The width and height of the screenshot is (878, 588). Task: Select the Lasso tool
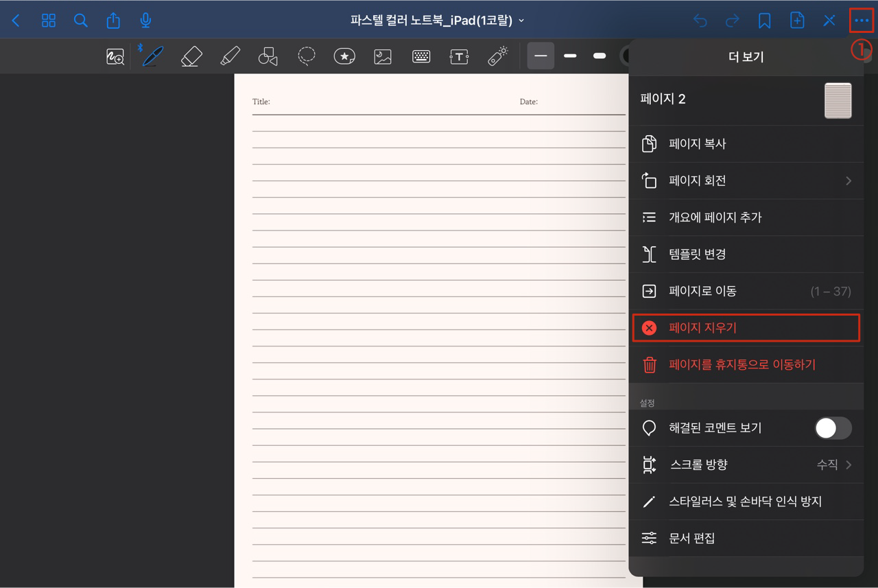tap(307, 56)
